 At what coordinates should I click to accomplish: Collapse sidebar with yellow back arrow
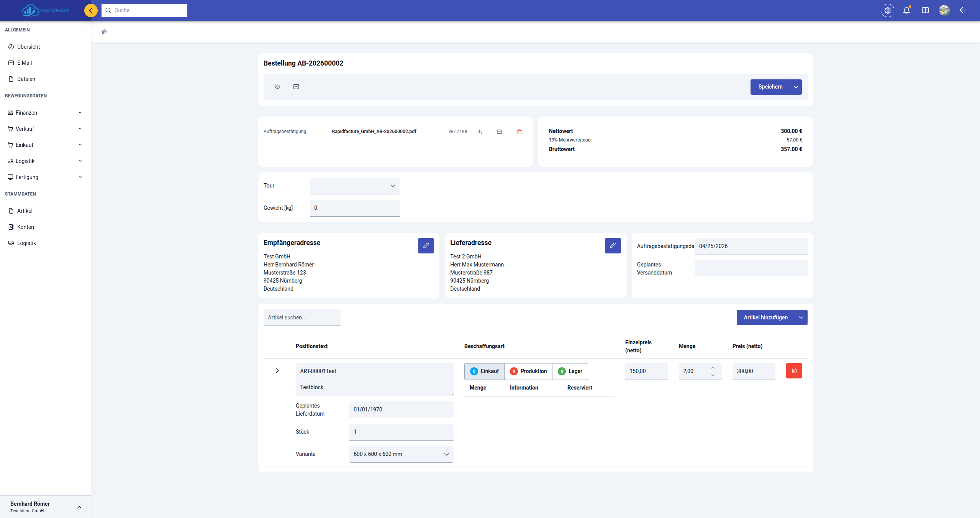point(91,10)
